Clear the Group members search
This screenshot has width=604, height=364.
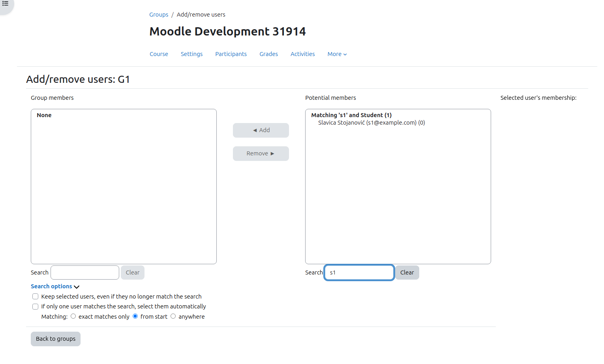click(133, 273)
